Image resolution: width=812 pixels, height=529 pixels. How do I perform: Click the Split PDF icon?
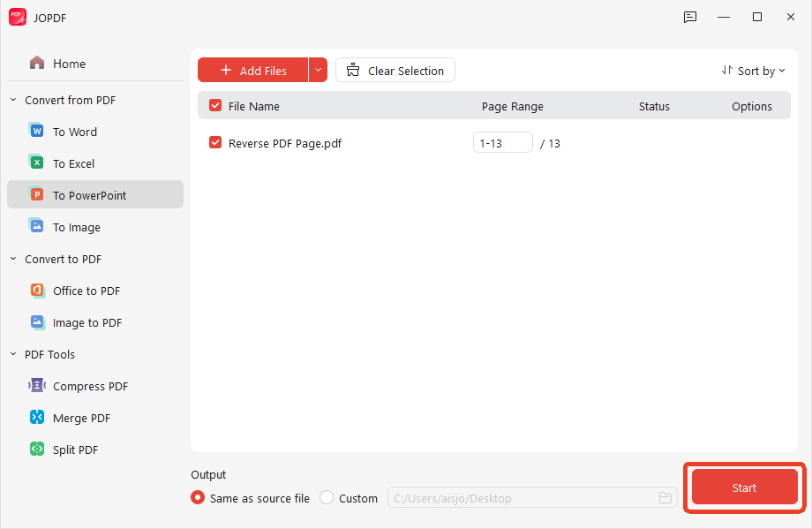36,449
